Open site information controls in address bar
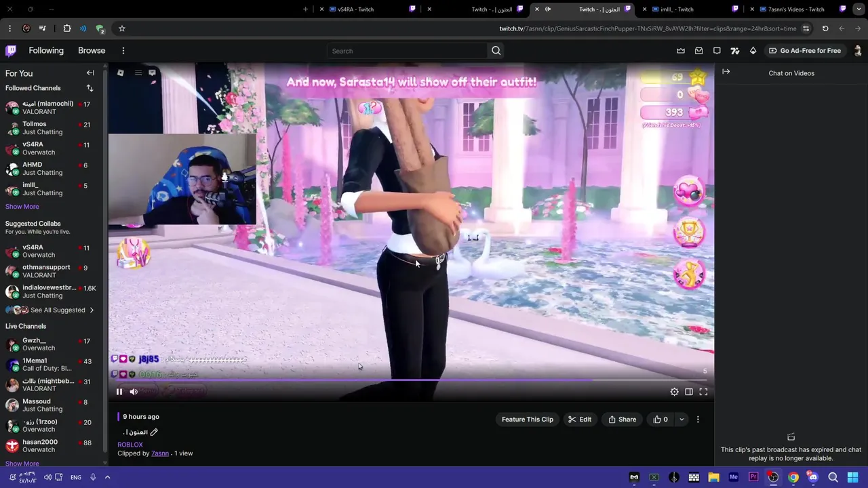Image resolution: width=868 pixels, height=488 pixels. pyautogui.click(x=806, y=28)
